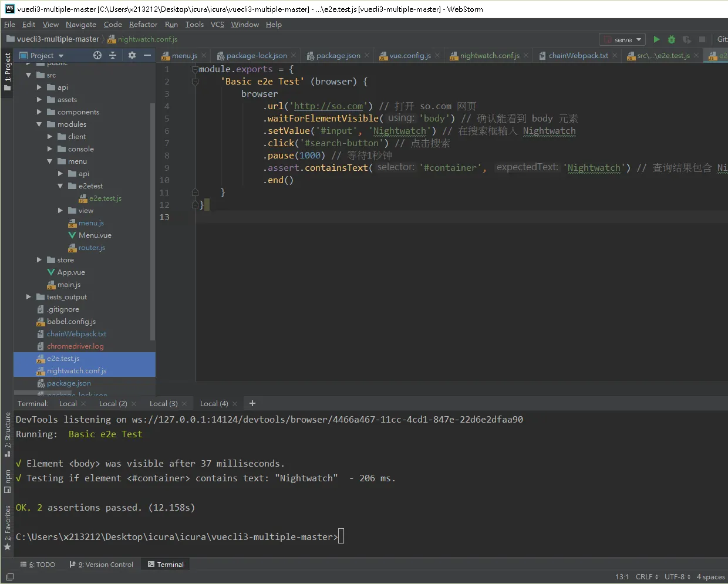Toggle the npm tool window
728x584 pixels.
tap(8, 480)
